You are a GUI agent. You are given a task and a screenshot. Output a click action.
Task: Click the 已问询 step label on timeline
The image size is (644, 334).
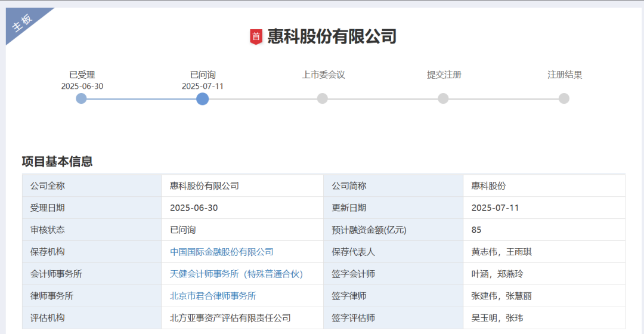[203, 75]
